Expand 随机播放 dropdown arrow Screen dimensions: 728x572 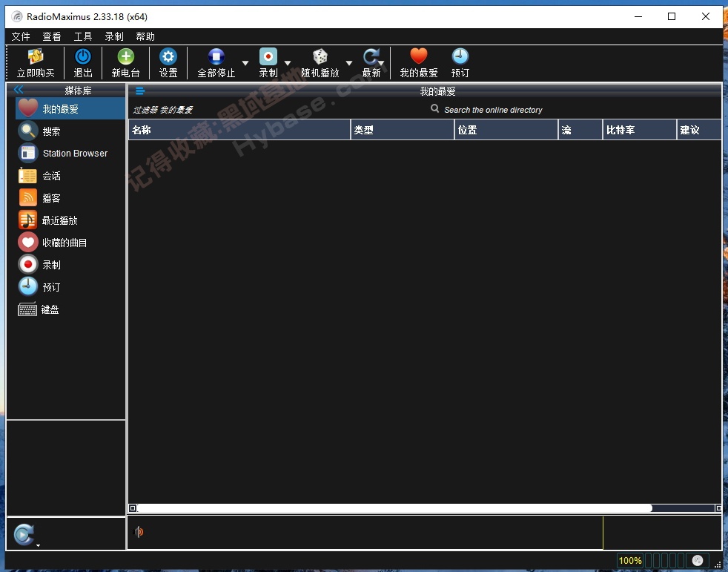click(348, 63)
